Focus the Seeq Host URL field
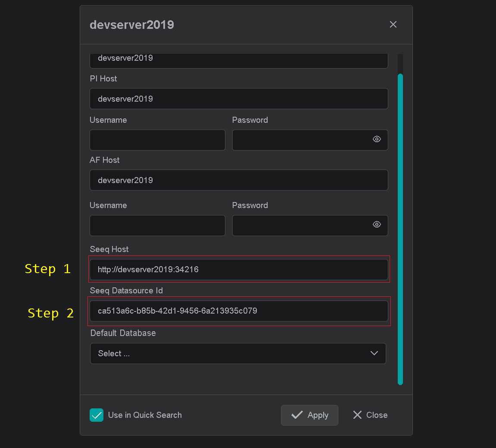The image size is (496, 448). coord(239,270)
